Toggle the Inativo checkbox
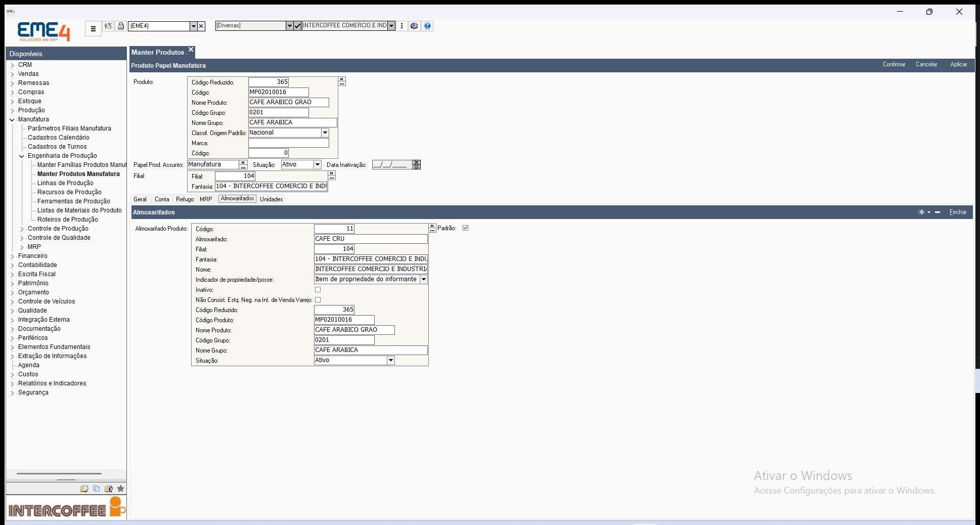The image size is (980, 525). tap(318, 290)
